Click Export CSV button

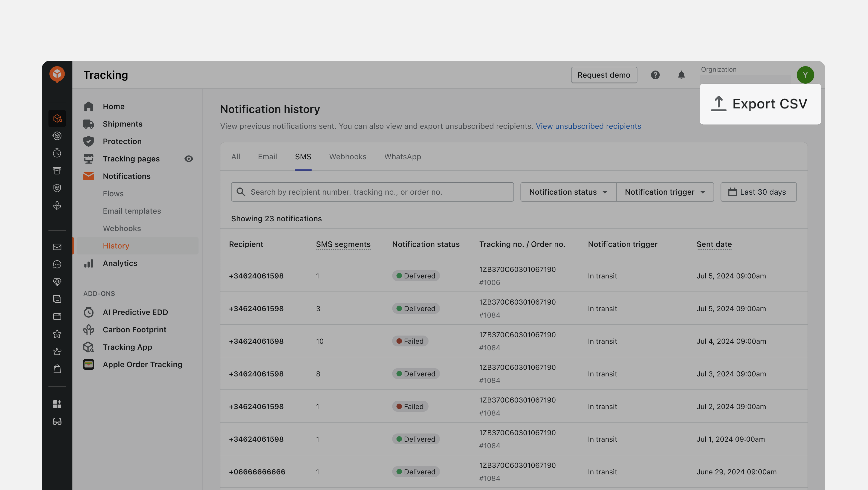[760, 104]
